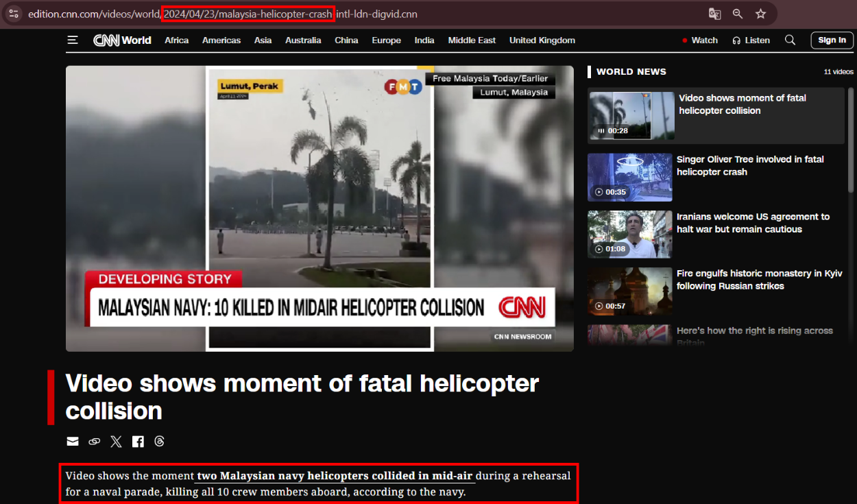857x504 pixels.
Task: Open the CNN hamburger menu
Action: 73,40
